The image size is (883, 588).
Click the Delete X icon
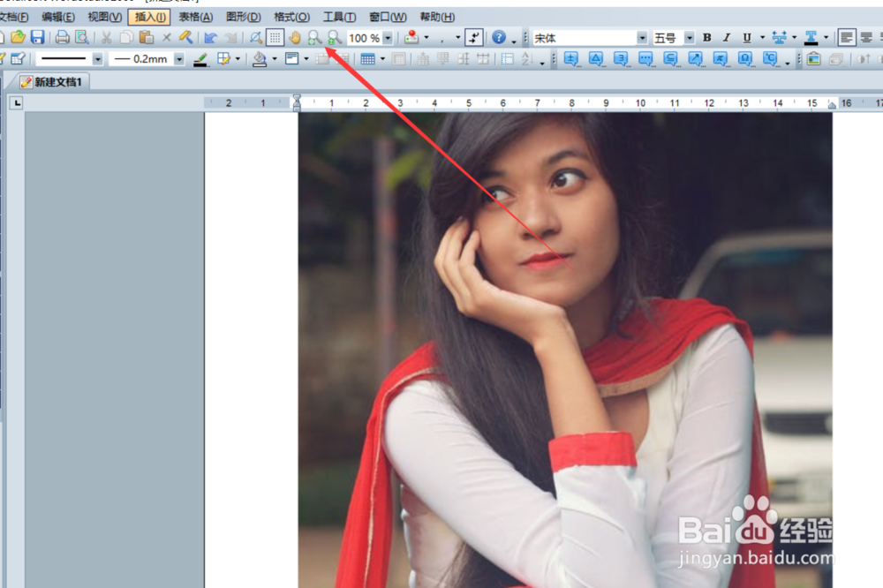click(167, 38)
